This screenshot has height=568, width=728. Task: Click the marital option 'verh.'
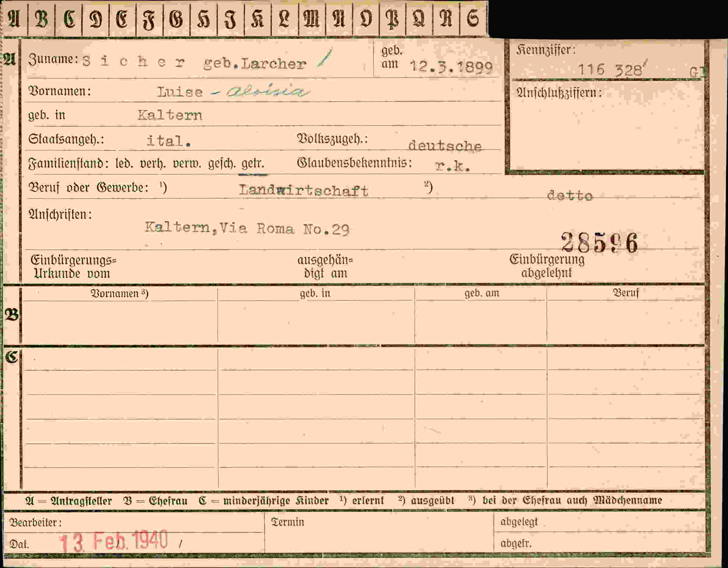pos(153,164)
